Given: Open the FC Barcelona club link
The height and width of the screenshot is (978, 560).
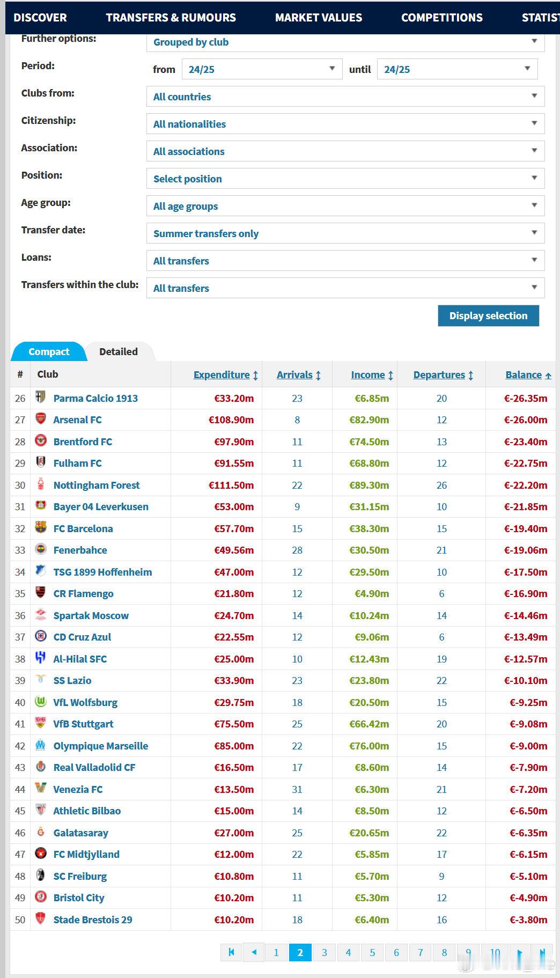Looking at the screenshot, I should (83, 528).
